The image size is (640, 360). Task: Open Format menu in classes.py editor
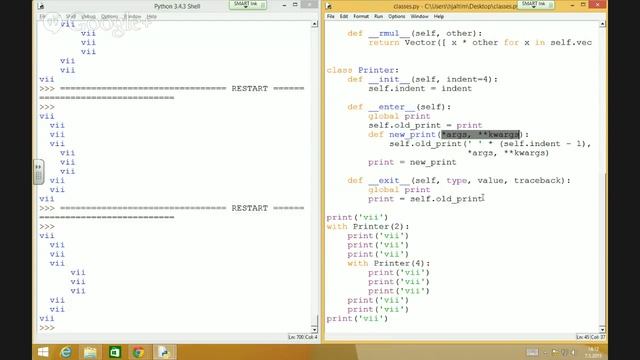pos(361,16)
